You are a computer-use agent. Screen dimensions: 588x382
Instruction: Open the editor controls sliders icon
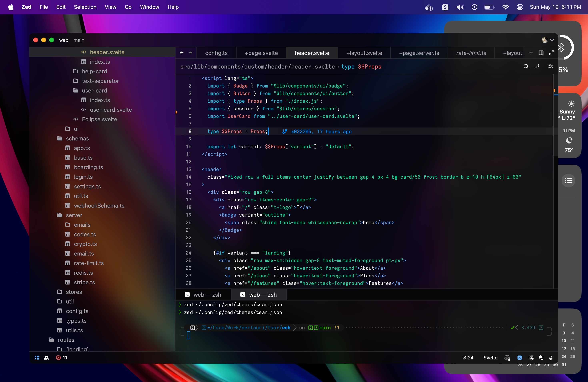(x=551, y=66)
